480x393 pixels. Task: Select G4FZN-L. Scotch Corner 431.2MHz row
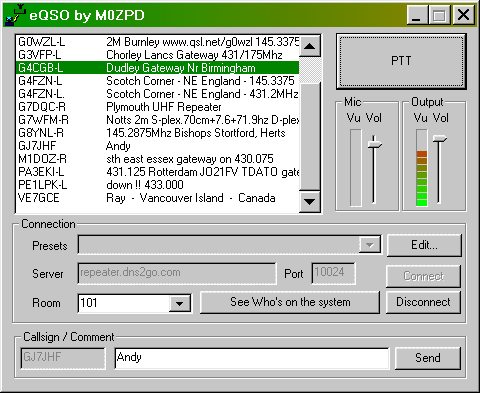tap(157, 94)
